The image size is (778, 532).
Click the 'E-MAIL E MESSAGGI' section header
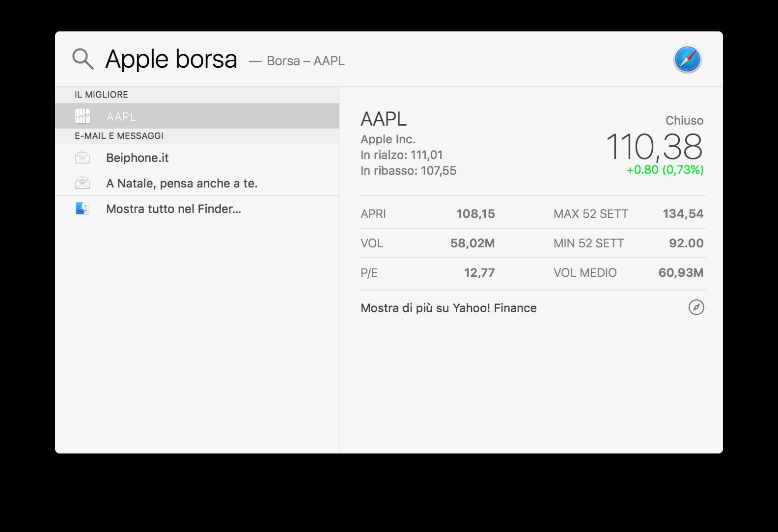pos(119,136)
